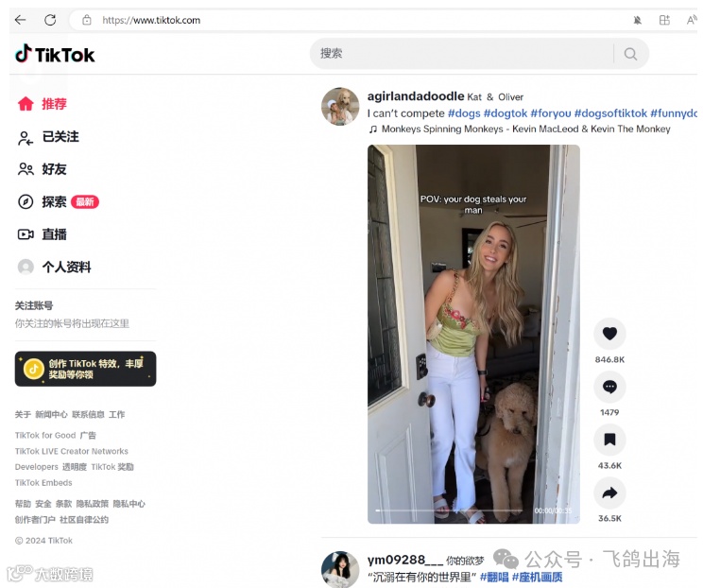Screen dimensions: 703x588
Task: Click the TikTok logo
Action: (x=55, y=54)
